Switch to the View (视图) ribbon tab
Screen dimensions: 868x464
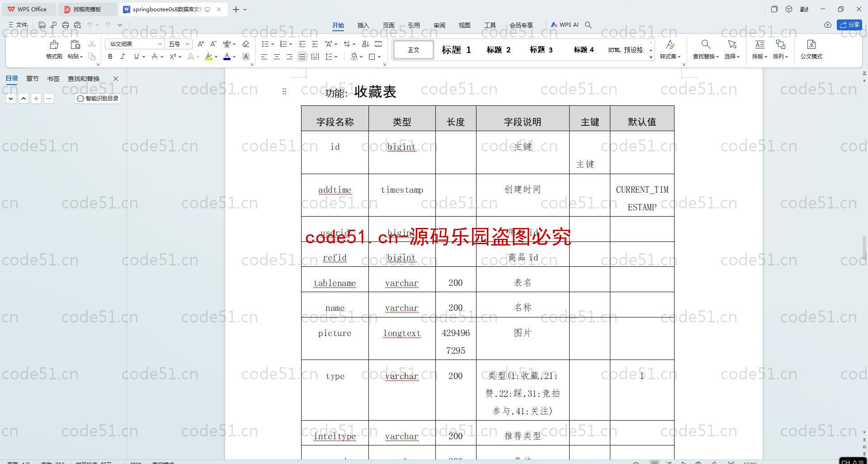[464, 25]
